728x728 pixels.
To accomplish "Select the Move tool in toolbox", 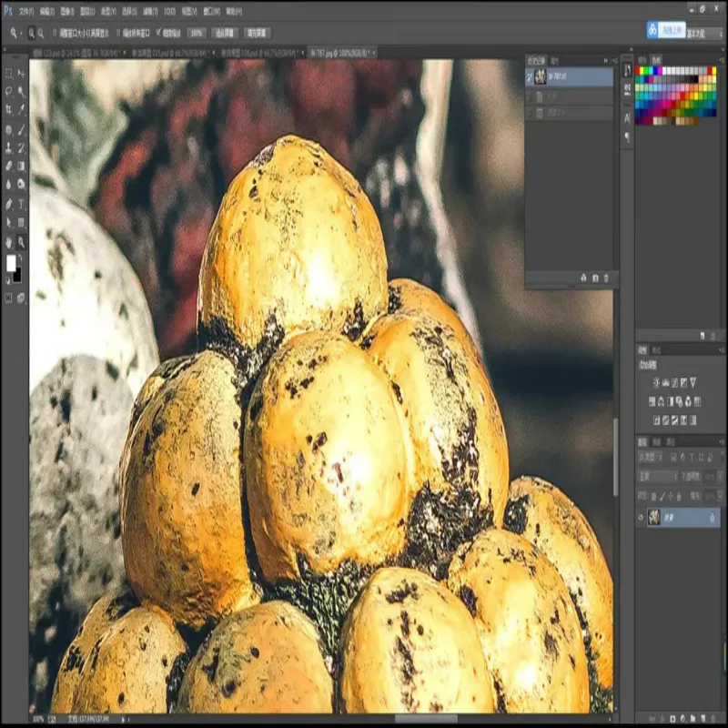I will [21, 74].
